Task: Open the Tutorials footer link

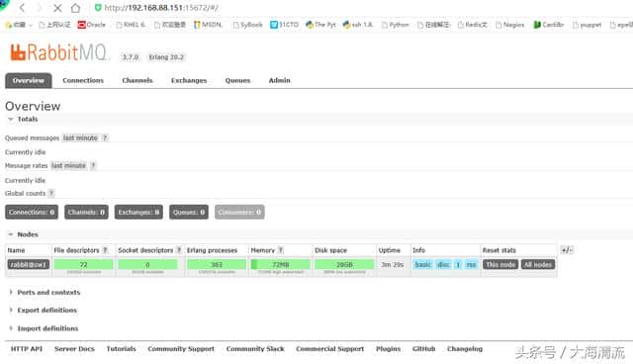Action: (121, 348)
